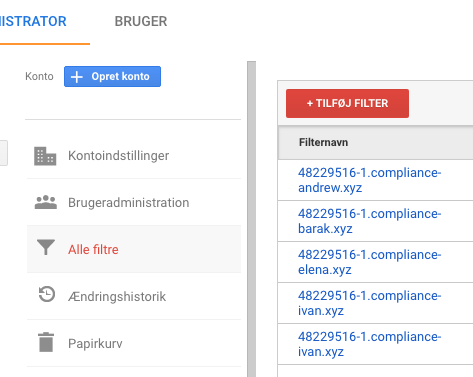473x377 pixels.
Task: Click the trash can icon for Papirkurv
Action: tap(46, 342)
